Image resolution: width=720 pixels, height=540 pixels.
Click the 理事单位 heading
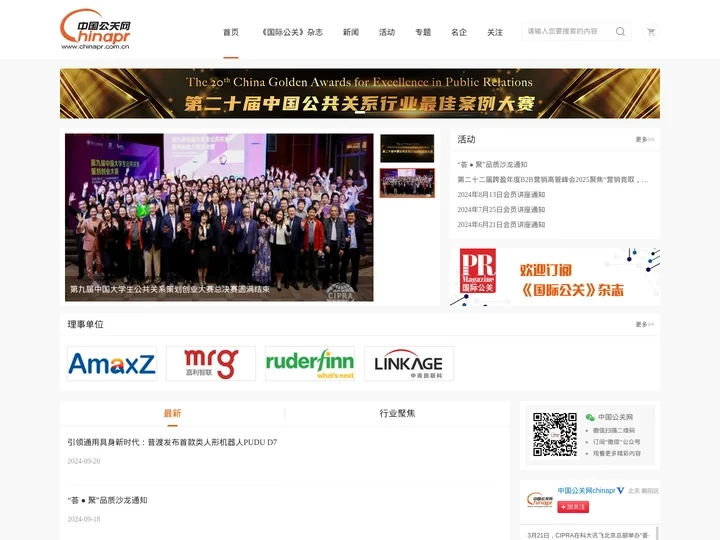[85, 325]
